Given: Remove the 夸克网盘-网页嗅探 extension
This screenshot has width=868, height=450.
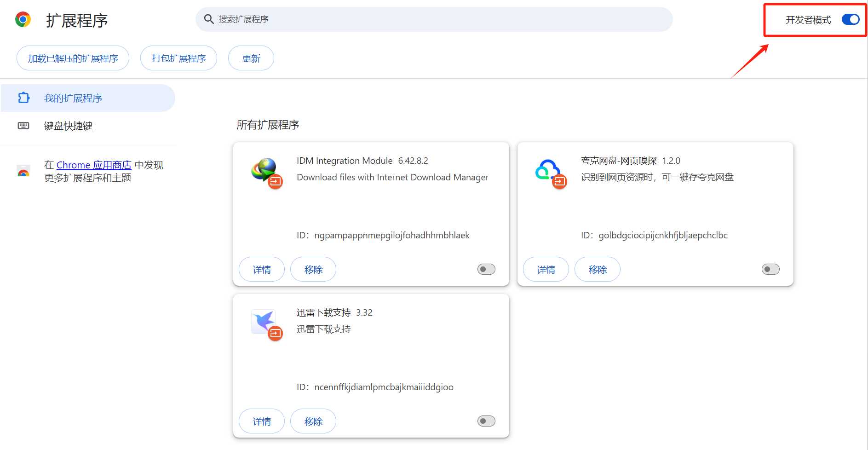Looking at the screenshot, I should (x=598, y=269).
